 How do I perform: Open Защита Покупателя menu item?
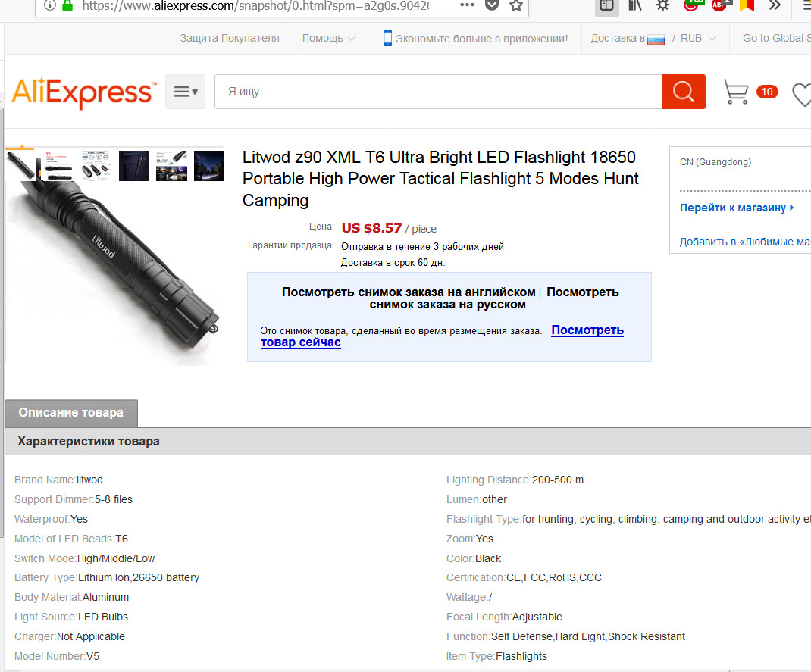(x=230, y=38)
